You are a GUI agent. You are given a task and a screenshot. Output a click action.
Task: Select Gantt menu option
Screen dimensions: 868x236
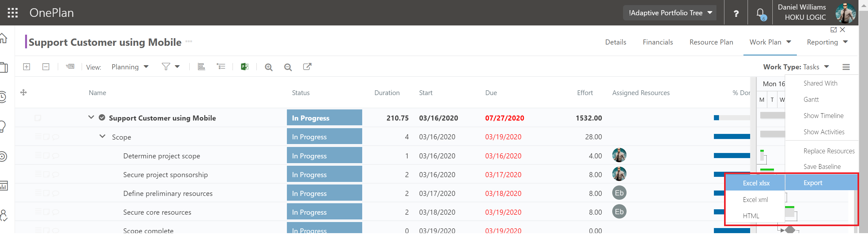pos(811,100)
